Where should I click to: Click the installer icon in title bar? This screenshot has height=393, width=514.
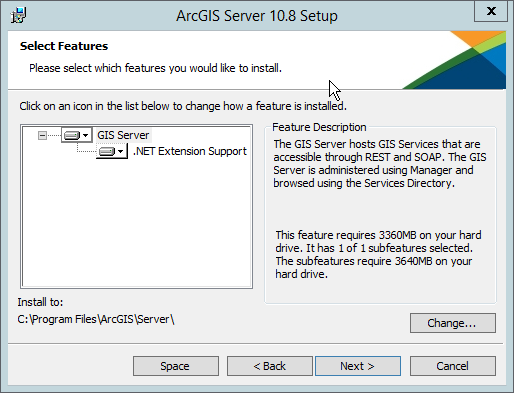pos(18,15)
